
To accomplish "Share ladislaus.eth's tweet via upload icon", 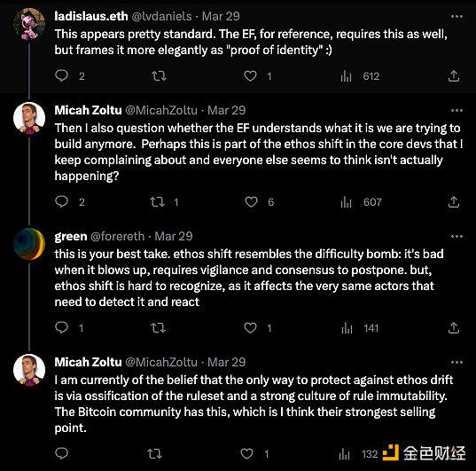I will [x=454, y=75].
